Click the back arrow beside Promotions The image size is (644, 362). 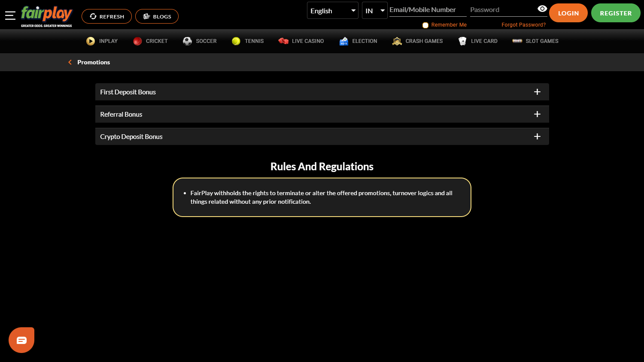[70, 62]
